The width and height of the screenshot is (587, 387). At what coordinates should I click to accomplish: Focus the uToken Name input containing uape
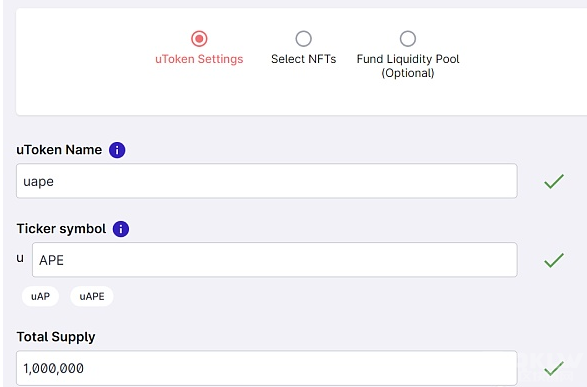coord(267,181)
